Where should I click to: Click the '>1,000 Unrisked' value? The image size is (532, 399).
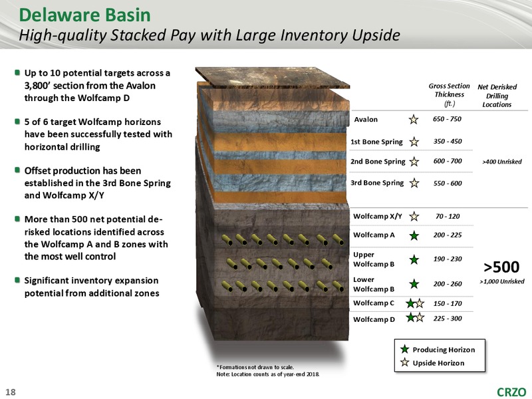[x=502, y=281]
